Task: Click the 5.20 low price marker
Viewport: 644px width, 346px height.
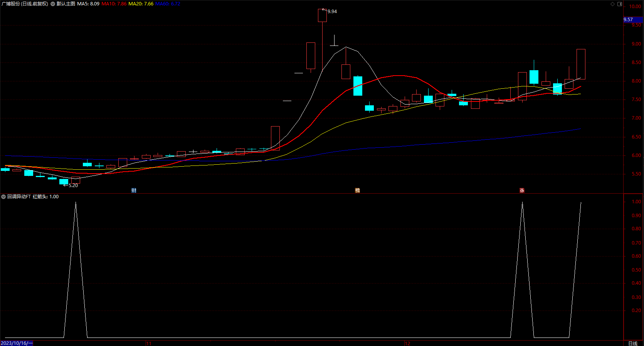Action: point(73,186)
